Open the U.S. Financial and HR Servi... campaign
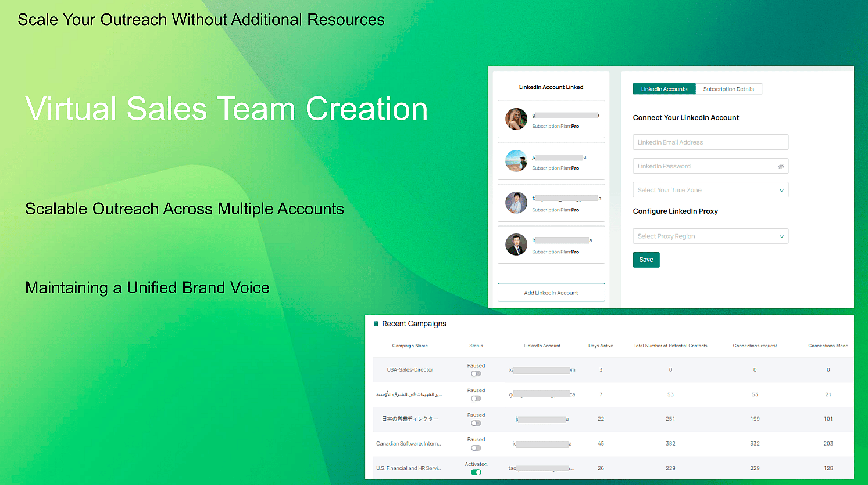The width and height of the screenshot is (868, 485). coord(409,468)
